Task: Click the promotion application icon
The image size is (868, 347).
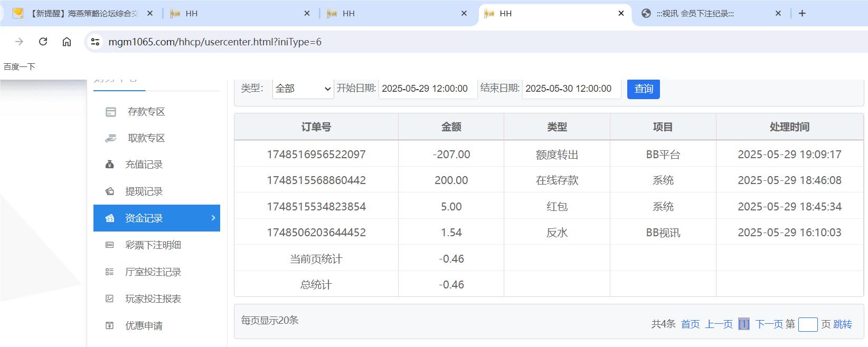Action: click(x=110, y=326)
